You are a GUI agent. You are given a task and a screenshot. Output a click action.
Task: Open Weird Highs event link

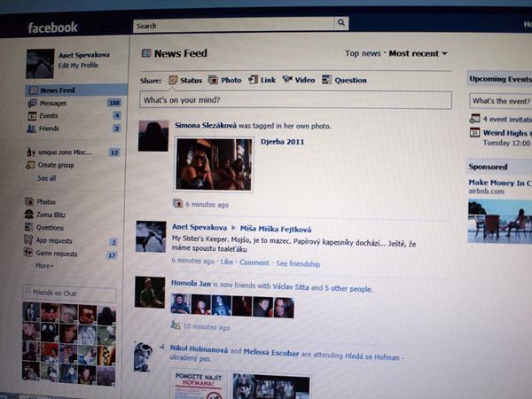tap(507, 133)
